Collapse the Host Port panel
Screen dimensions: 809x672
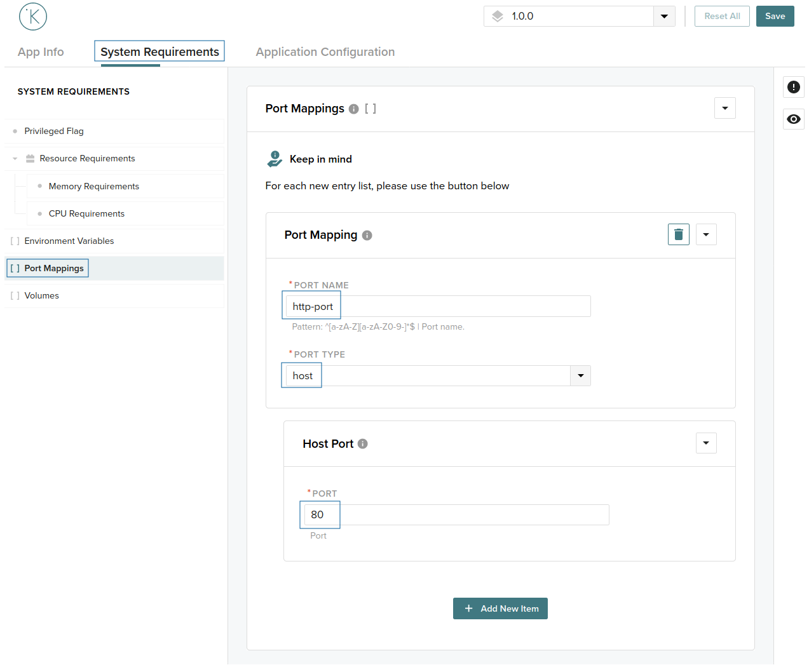click(705, 443)
